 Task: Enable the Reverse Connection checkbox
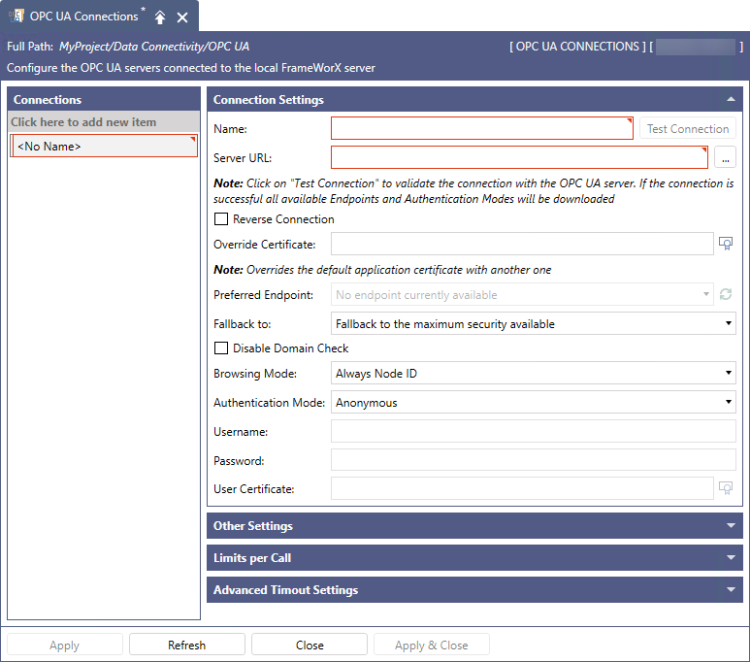(x=221, y=219)
